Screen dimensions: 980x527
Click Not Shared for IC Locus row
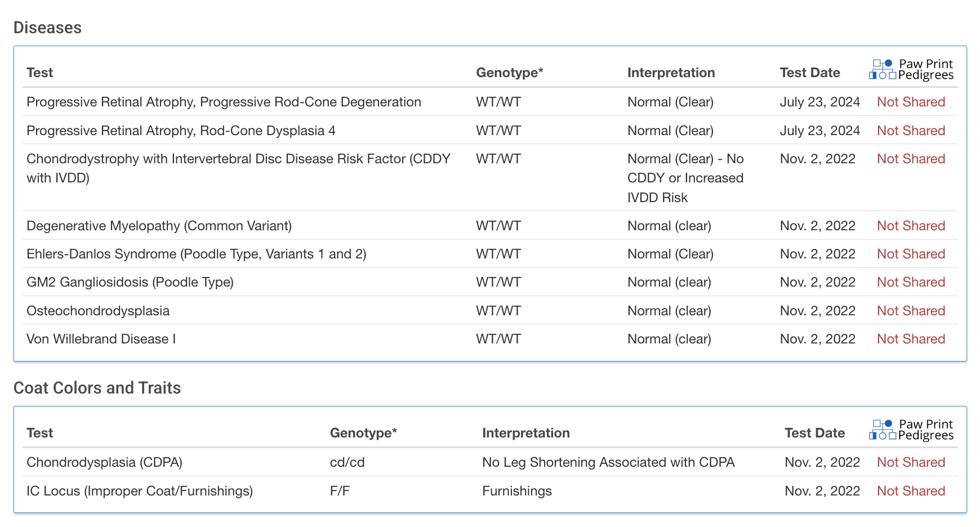(x=911, y=491)
